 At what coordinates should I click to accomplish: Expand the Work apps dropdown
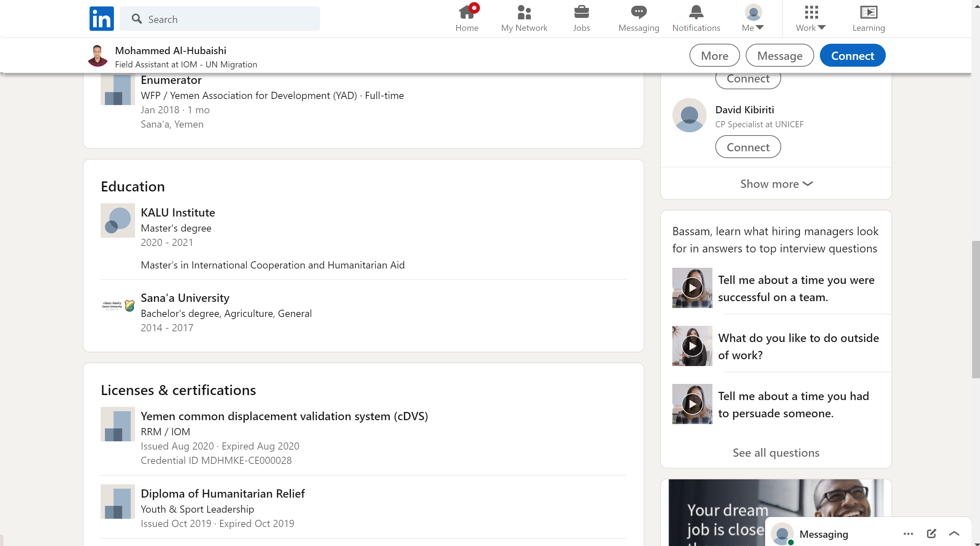point(810,18)
